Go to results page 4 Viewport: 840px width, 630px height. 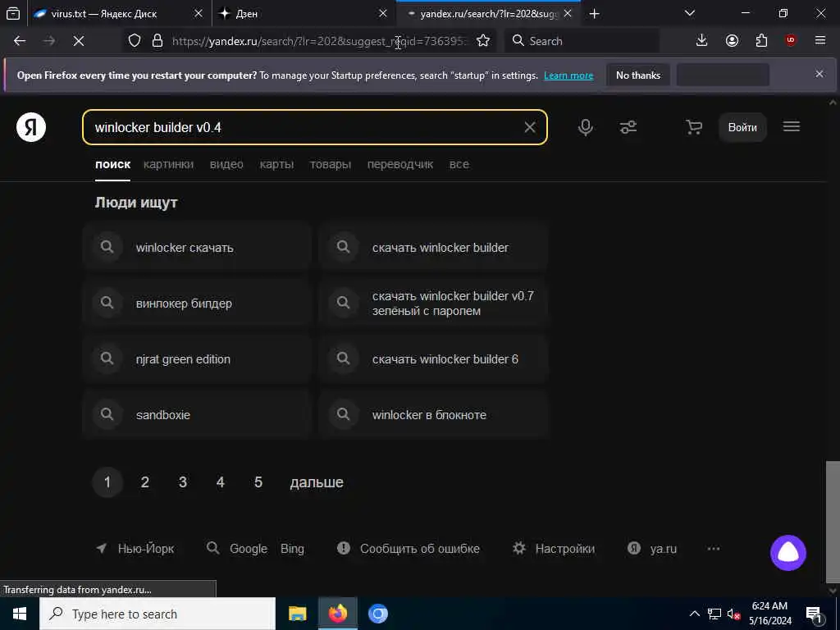[220, 482]
